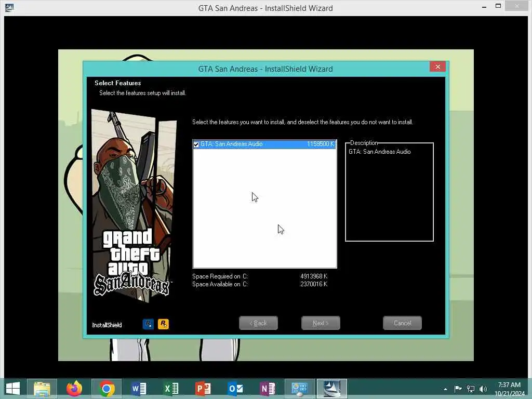
Task: Maximize the outer InstallShield window
Action: click(498, 6)
